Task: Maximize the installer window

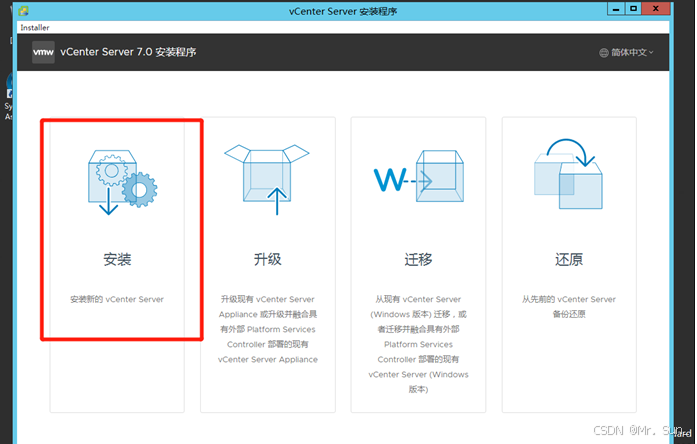Action: [x=633, y=9]
